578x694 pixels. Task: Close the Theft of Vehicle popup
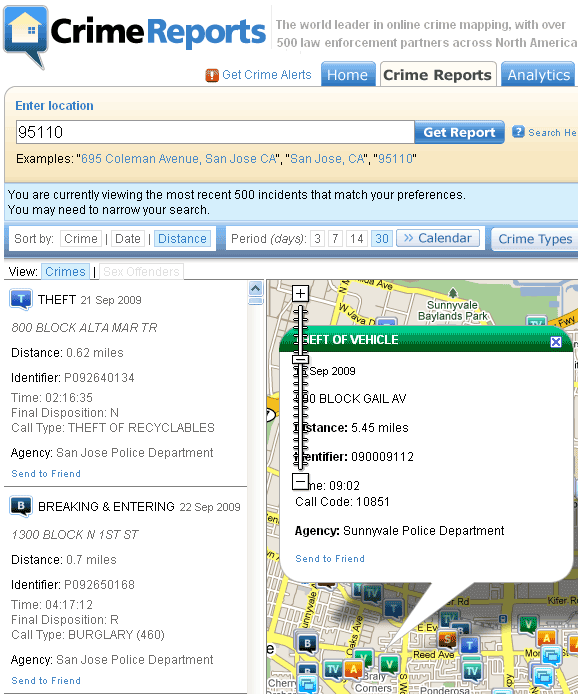[x=556, y=342]
